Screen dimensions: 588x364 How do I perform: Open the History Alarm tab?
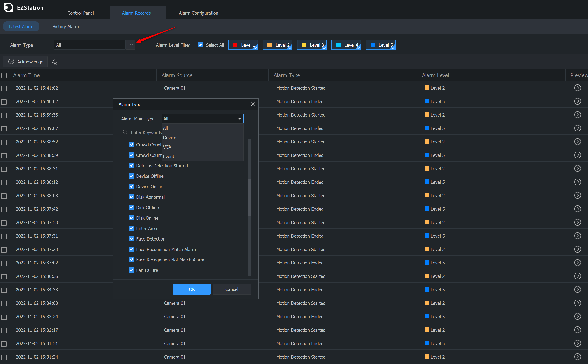pos(66,27)
